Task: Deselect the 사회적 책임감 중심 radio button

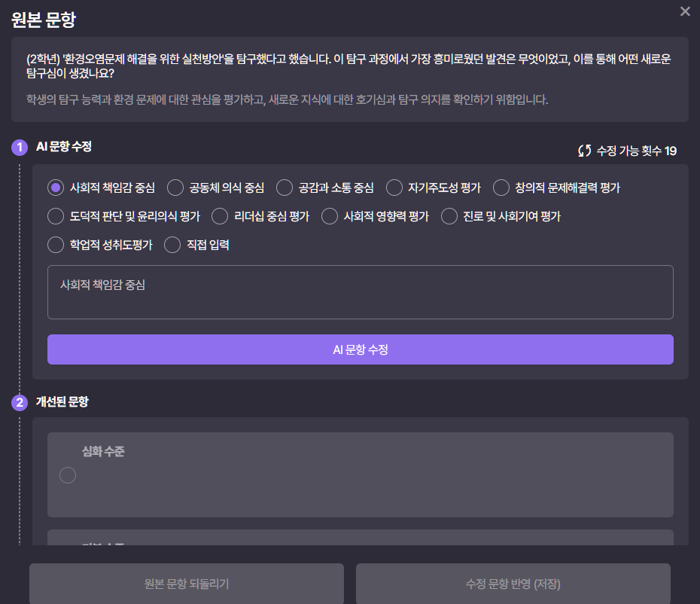Action: pyautogui.click(x=55, y=188)
